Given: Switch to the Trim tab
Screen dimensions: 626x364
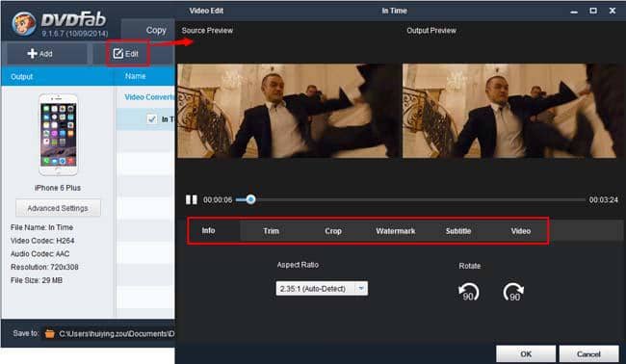Looking at the screenshot, I should tap(271, 231).
